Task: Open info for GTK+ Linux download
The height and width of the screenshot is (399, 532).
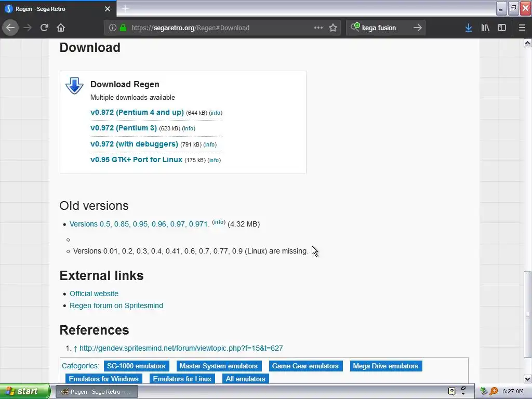Action: pyautogui.click(x=214, y=160)
